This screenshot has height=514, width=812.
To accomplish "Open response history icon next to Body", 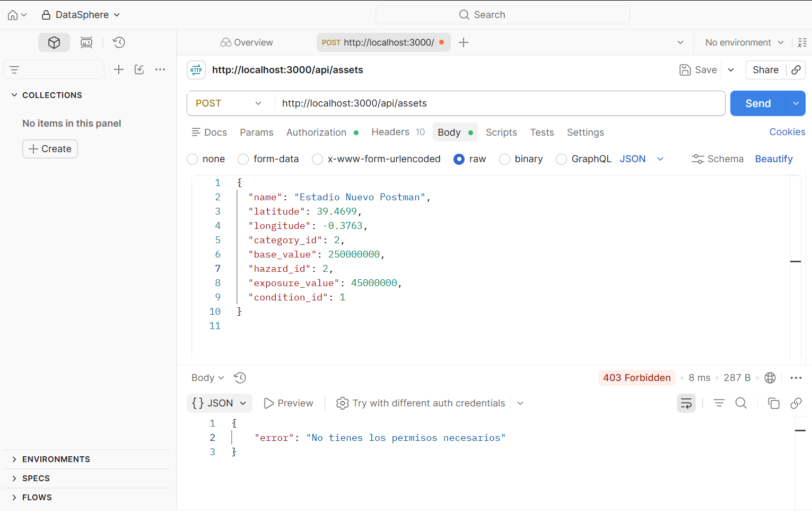I will [240, 378].
